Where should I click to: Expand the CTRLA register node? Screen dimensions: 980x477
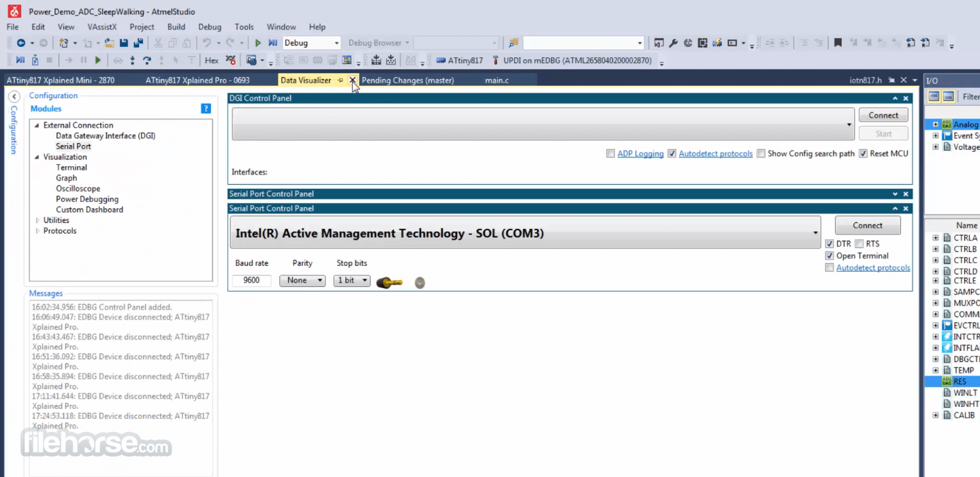pos(935,238)
